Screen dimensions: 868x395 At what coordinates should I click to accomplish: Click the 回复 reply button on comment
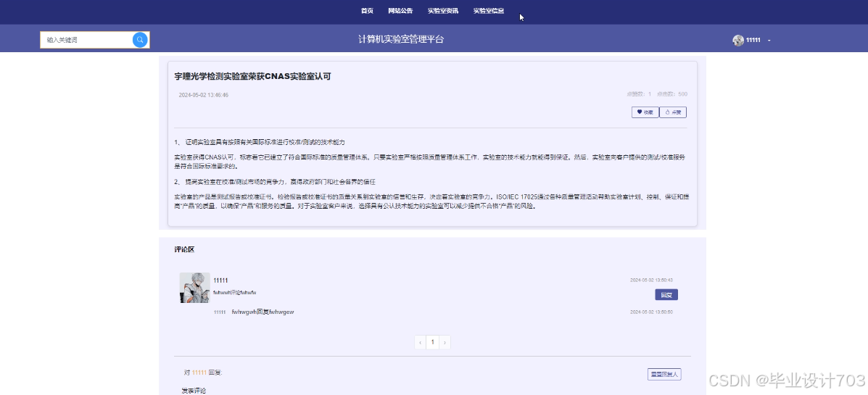point(666,295)
